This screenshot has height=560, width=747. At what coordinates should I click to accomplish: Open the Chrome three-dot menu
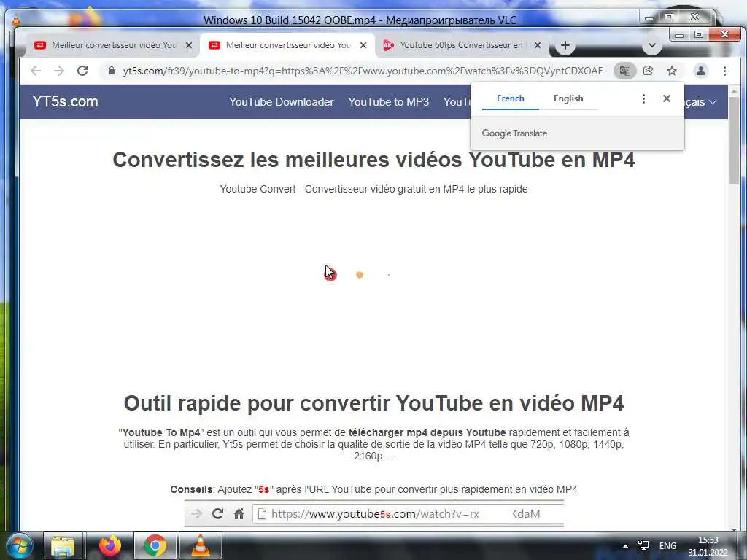724,71
